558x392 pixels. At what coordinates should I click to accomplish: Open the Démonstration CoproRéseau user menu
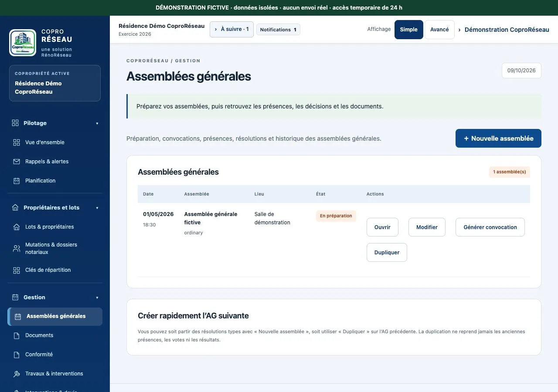click(x=504, y=30)
